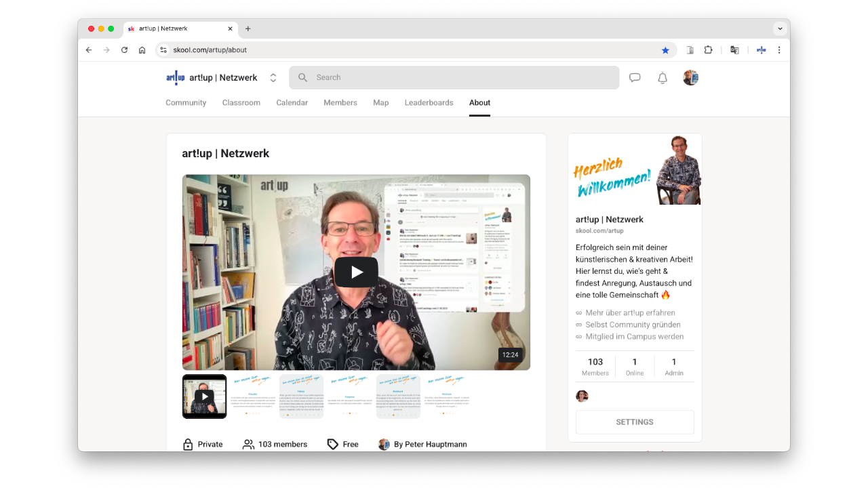Viewport: 868px width, 488px height.
Task: Click the 'art!up | Netzwerk' heading above video
Action: pyautogui.click(x=226, y=154)
